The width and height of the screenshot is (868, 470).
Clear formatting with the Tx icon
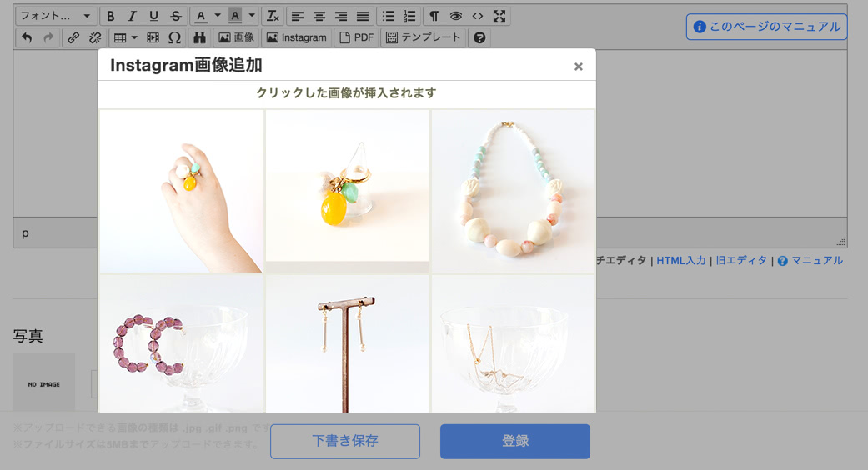click(273, 16)
